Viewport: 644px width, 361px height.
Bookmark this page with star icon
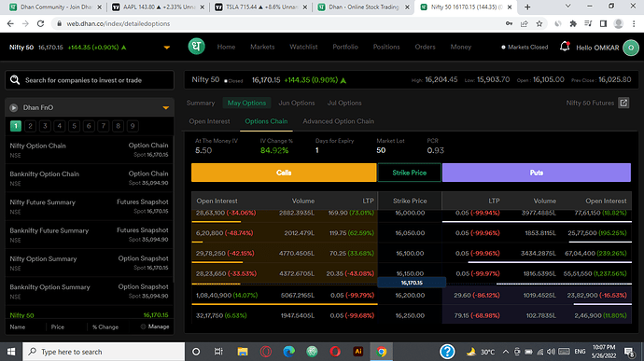(x=539, y=24)
